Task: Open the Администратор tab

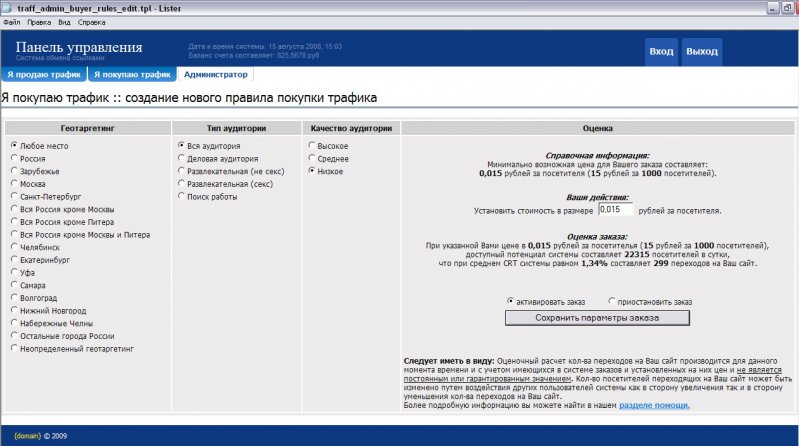Action: 215,74
